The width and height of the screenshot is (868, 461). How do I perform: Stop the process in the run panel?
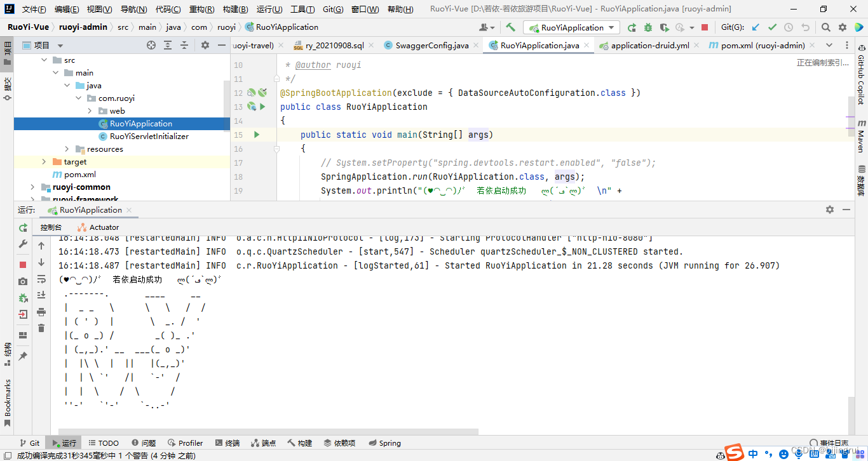23,264
